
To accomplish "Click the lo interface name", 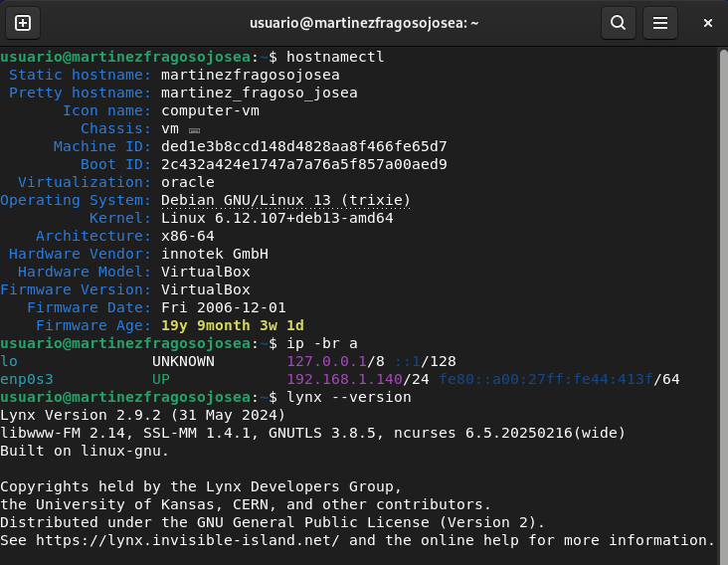I will [9, 361].
